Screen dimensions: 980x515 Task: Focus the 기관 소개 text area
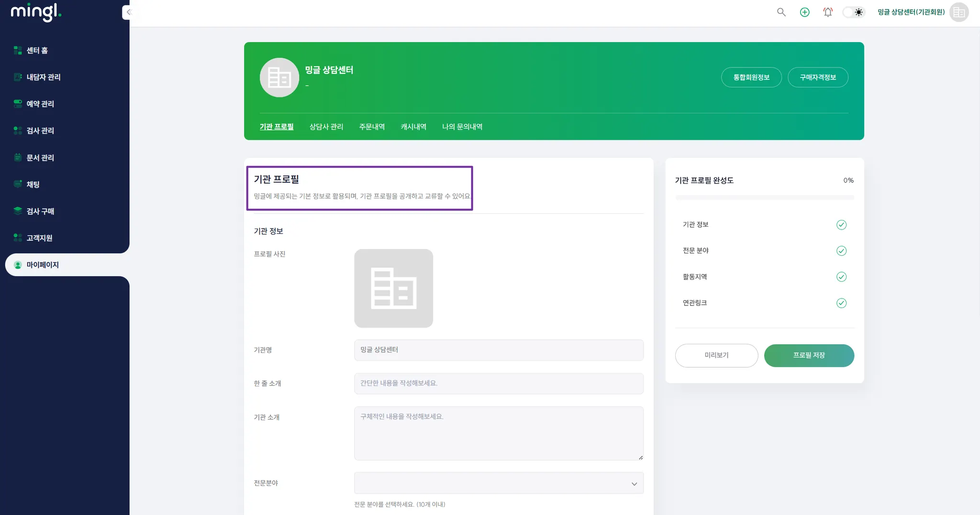499,433
